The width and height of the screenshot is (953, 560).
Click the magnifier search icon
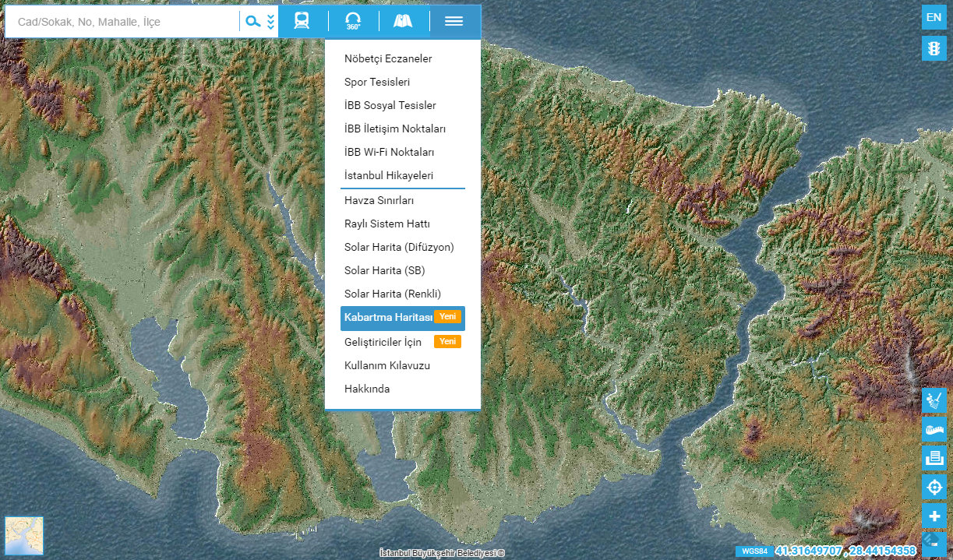click(x=253, y=22)
